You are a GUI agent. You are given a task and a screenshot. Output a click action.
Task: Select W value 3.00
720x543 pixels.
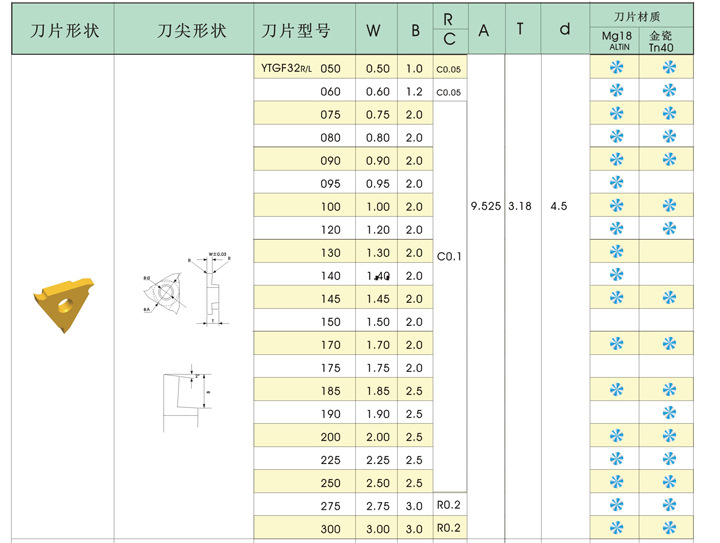pyautogui.click(x=378, y=529)
